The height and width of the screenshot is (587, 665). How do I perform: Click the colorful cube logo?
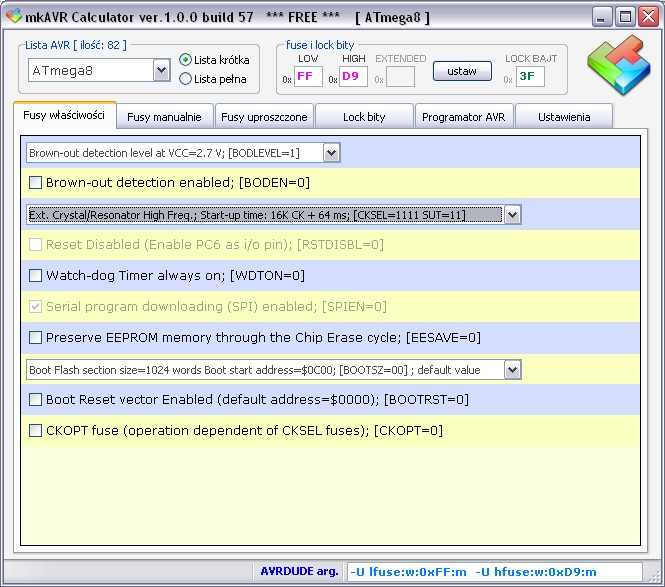(x=619, y=65)
